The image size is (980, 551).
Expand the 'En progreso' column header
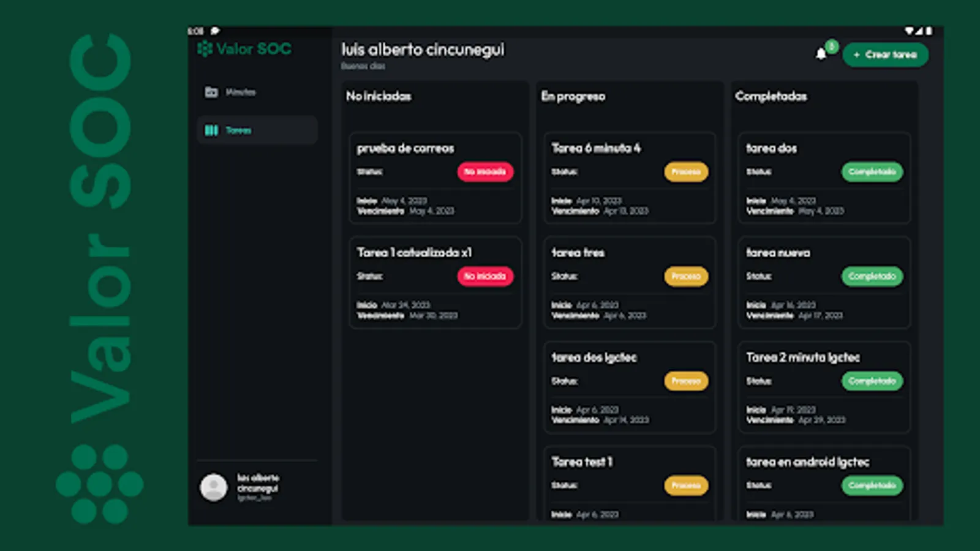573,96
